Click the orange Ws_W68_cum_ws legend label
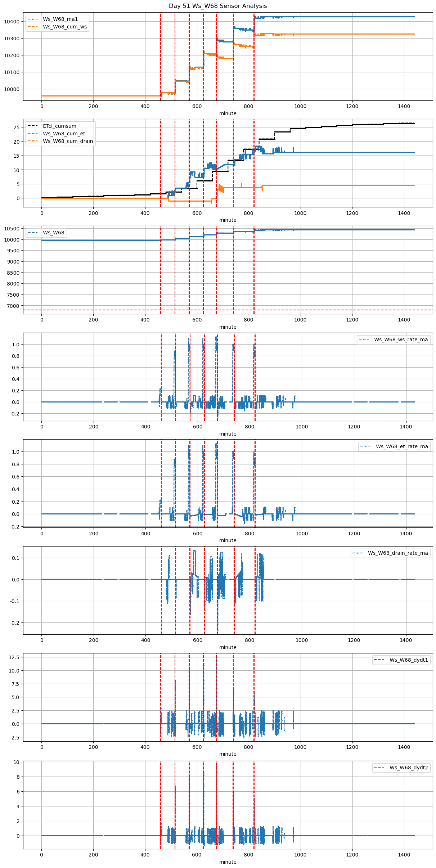 [64, 27]
